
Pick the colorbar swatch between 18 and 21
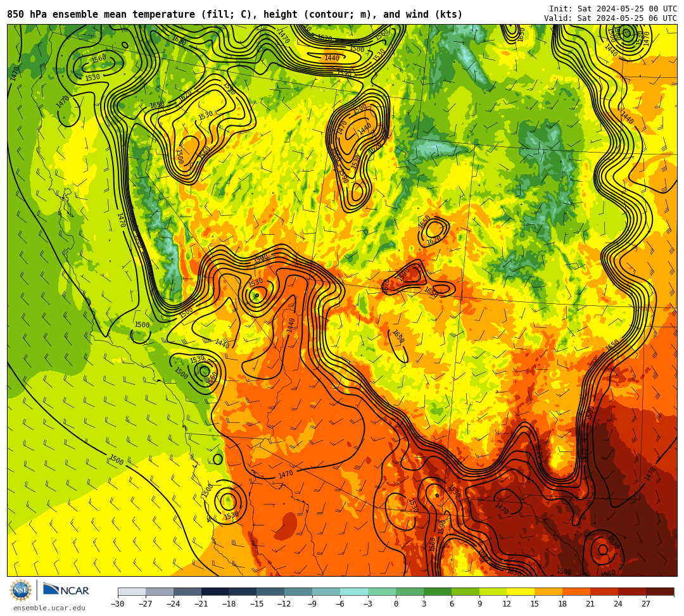tap(577, 591)
